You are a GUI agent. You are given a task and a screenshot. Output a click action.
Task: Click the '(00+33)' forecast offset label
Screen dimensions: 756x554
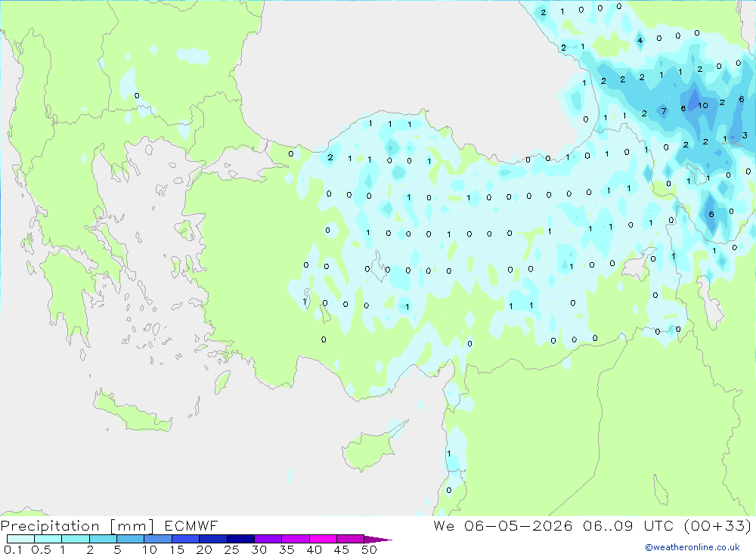[x=717, y=525]
